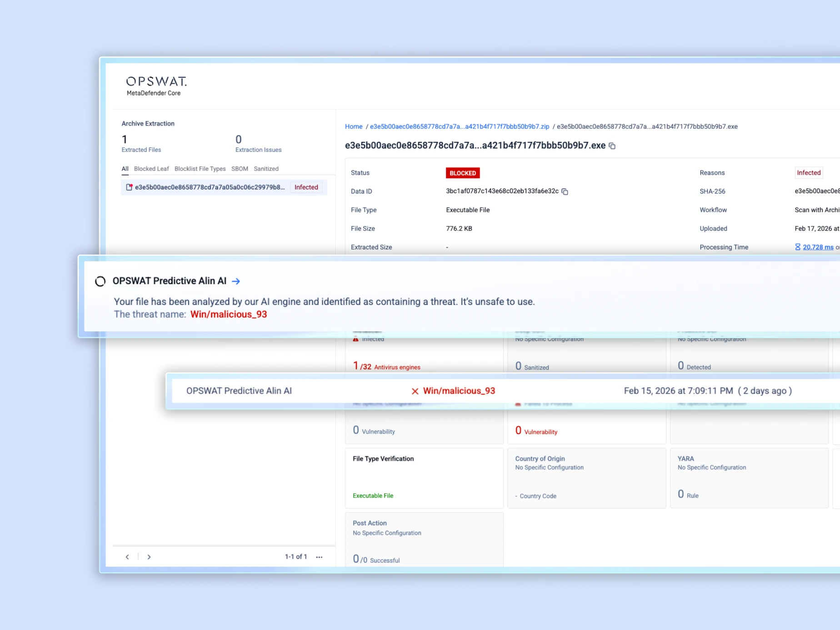Click OPSWAT Predictive Alin AI engine row name

(239, 391)
